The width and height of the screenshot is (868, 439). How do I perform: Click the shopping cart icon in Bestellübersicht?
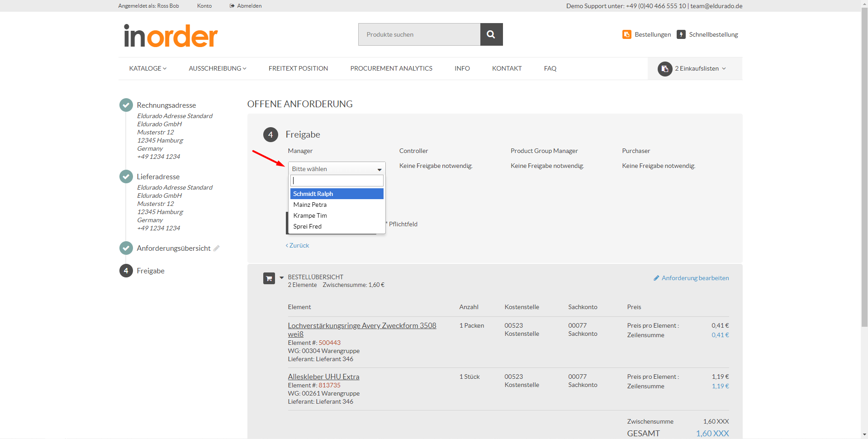(269, 278)
